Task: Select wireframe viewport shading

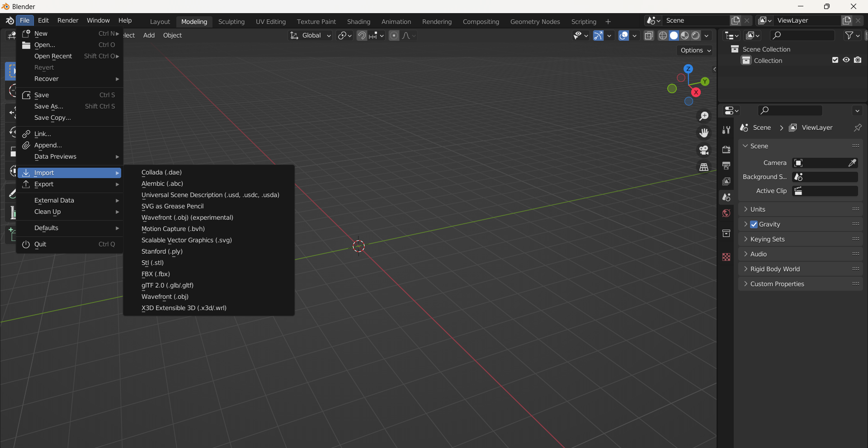Action: [663, 36]
